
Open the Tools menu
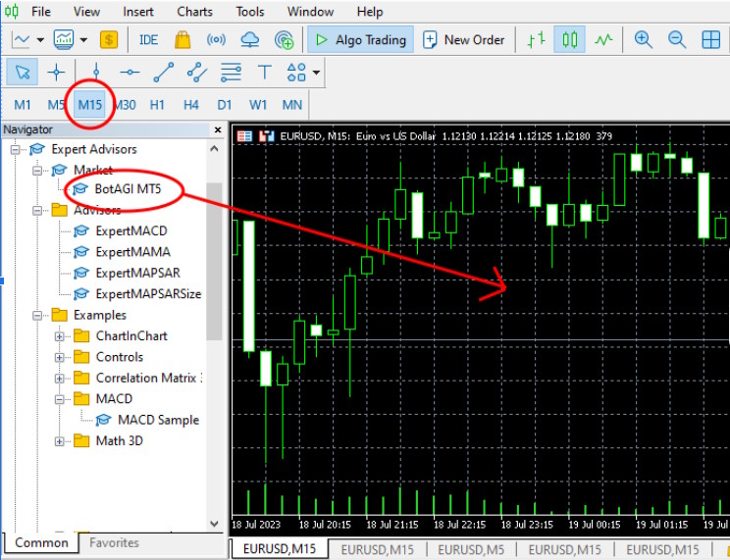click(x=250, y=12)
